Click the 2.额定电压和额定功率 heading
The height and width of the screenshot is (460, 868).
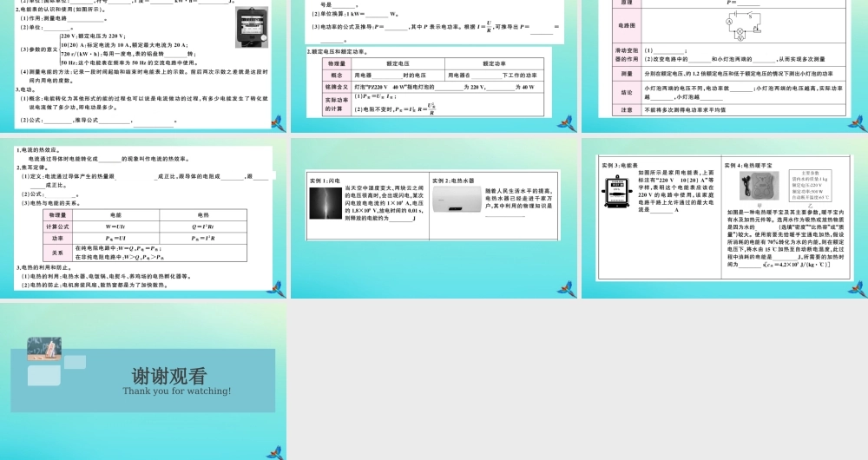pos(337,51)
